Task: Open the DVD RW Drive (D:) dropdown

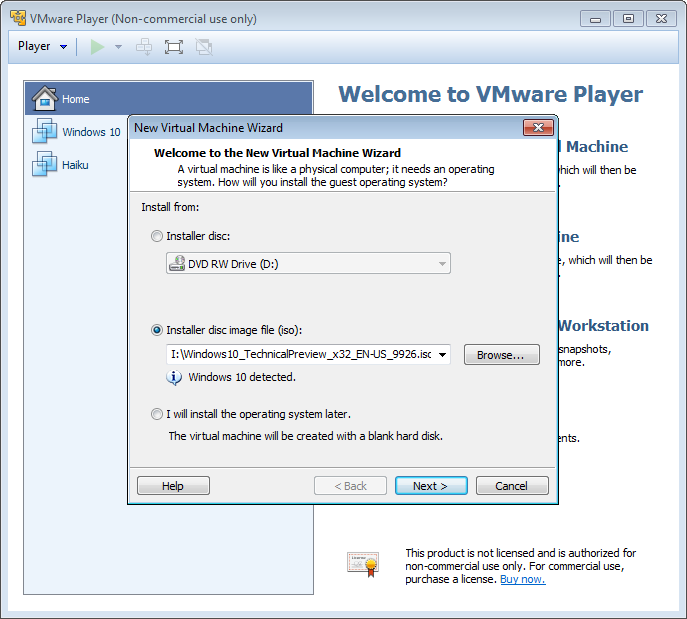Action: [308, 263]
